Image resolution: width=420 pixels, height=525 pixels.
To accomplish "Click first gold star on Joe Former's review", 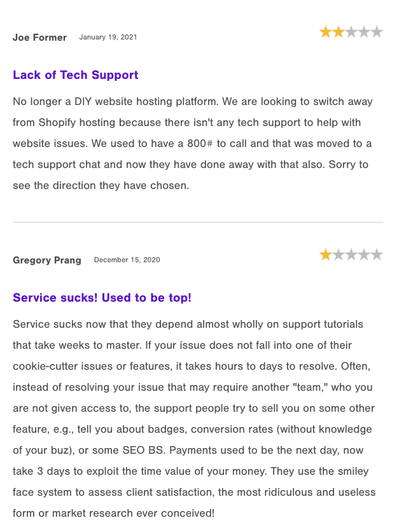I will pyautogui.click(x=326, y=32).
